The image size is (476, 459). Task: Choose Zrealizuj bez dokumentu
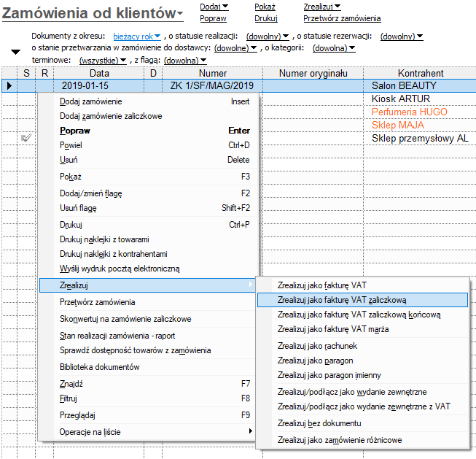pos(362,423)
